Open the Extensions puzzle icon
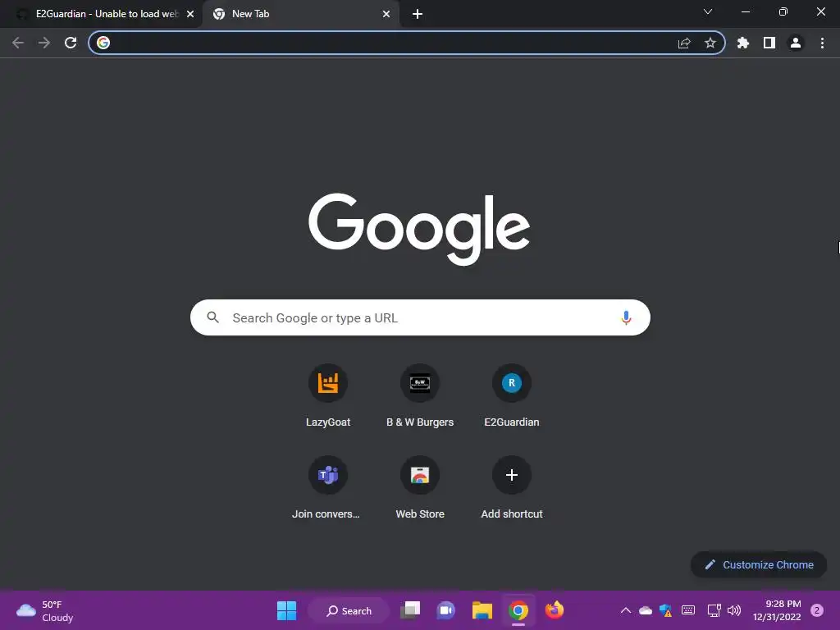The width and height of the screenshot is (840, 630). [x=743, y=43]
